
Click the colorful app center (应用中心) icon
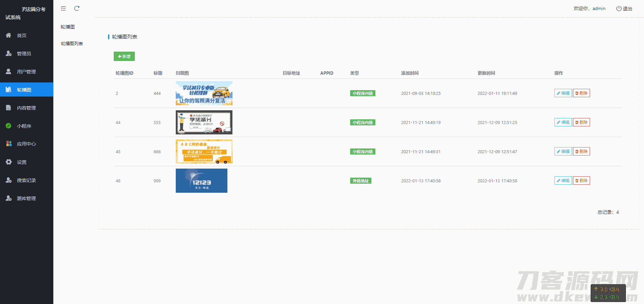pos(9,143)
